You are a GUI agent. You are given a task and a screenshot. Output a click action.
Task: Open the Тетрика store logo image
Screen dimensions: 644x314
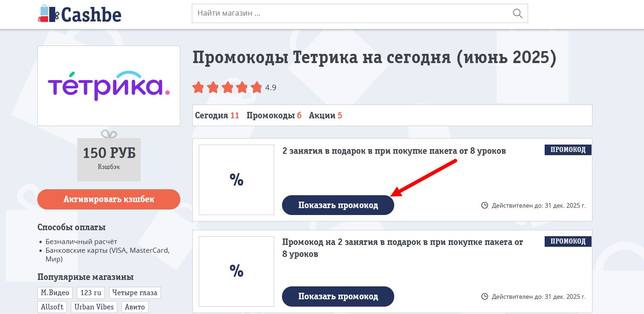click(109, 86)
